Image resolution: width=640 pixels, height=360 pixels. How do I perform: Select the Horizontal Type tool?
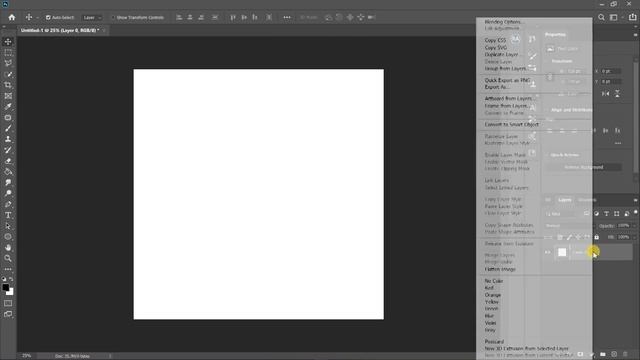[8, 215]
